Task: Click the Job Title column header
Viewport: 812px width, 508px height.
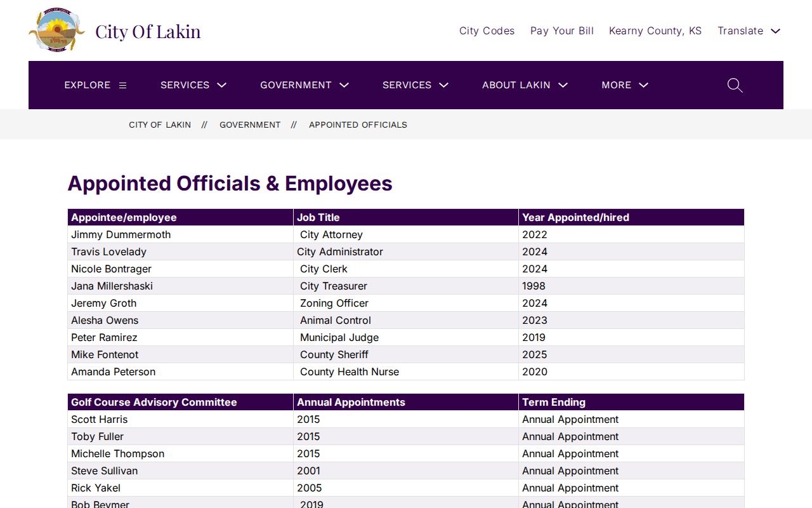Action: click(x=406, y=217)
